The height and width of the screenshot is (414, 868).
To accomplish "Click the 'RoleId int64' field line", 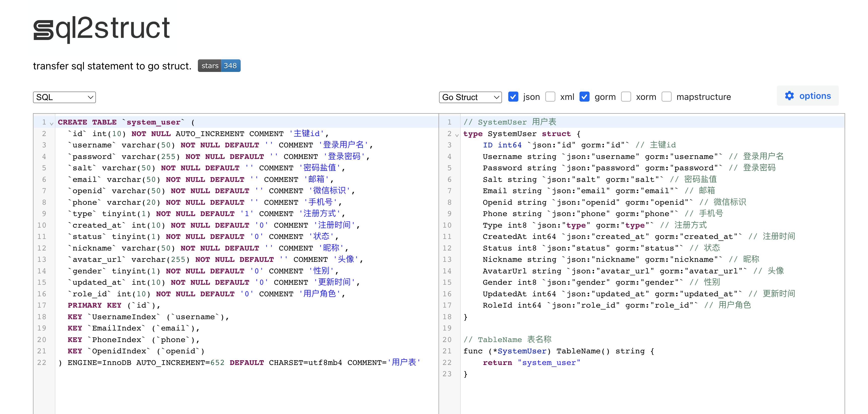I will [x=617, y=305].
